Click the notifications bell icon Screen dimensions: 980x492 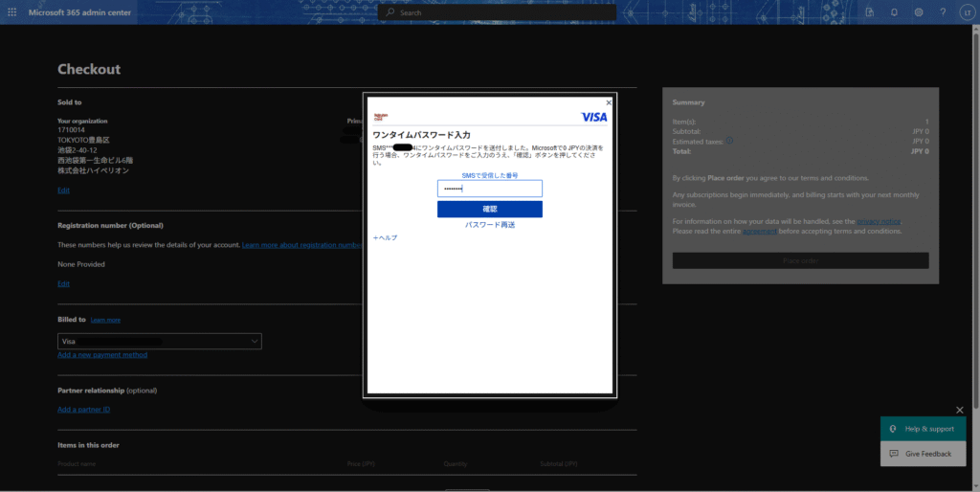(x=894, y=12)
